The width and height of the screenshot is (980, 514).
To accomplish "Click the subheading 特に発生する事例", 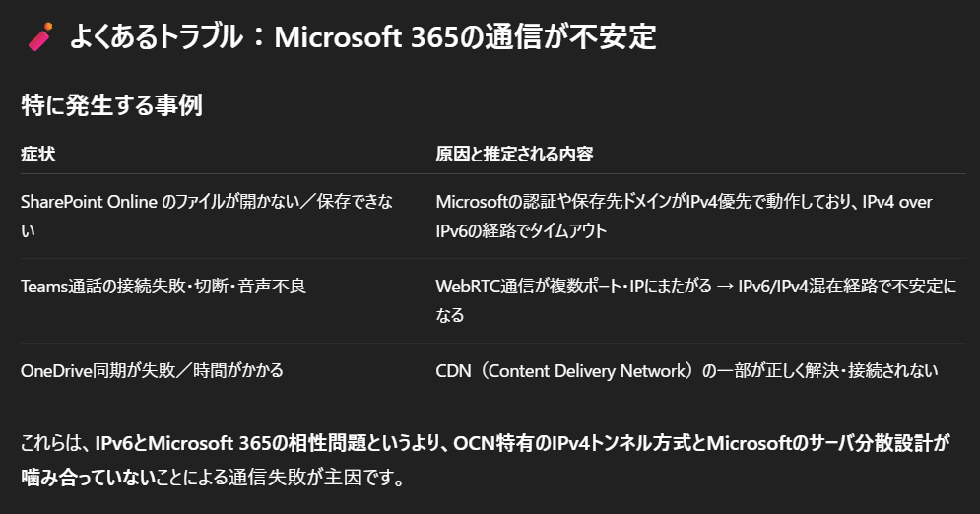I will (112, 105).
